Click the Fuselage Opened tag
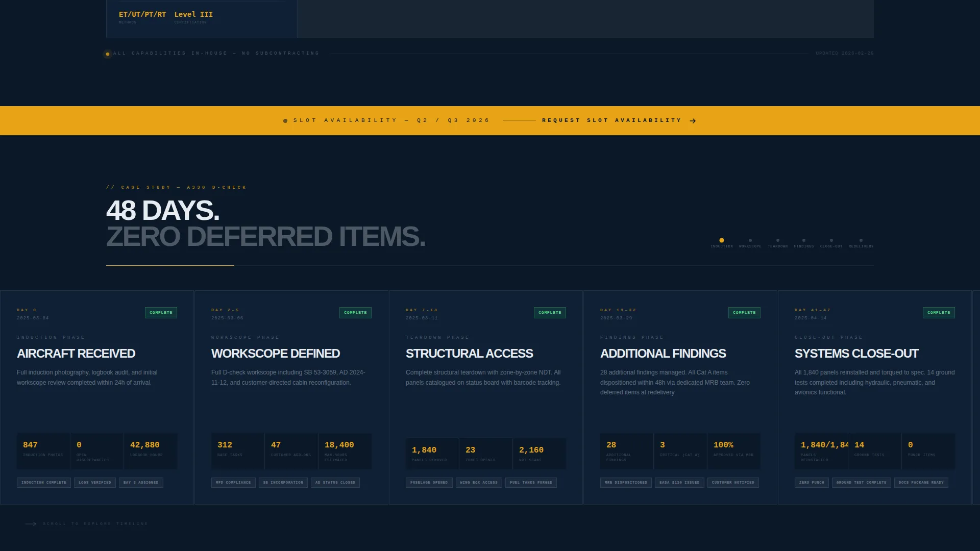The width and height of the screenshot is (980, 551). click(x=429, y=483)
